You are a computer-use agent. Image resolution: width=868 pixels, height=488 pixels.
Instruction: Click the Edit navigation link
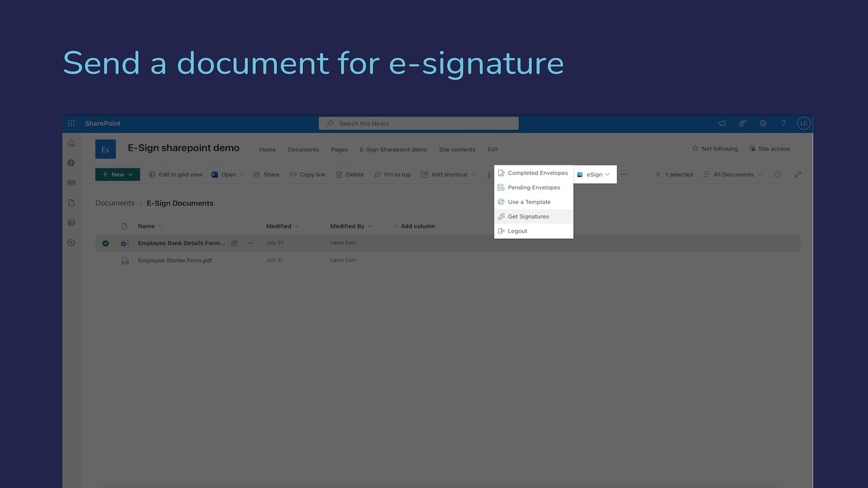pos(492,149)
